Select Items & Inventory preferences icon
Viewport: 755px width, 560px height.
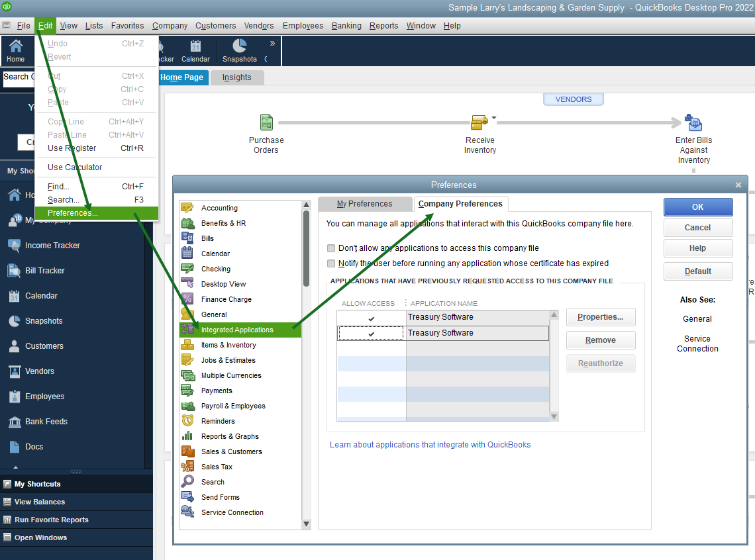click(x=187, y=345)
